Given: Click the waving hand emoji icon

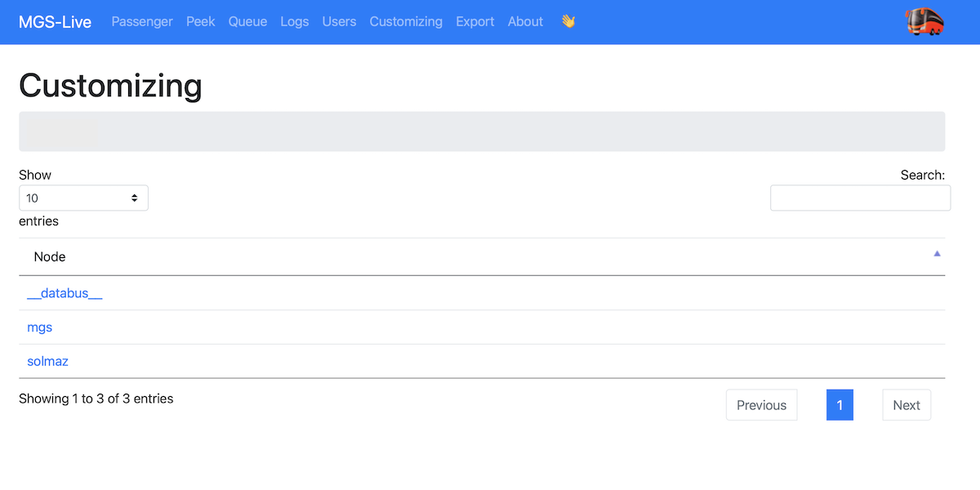Looking at the screenshot, I should pyautogui.click(x=568, y=22).
